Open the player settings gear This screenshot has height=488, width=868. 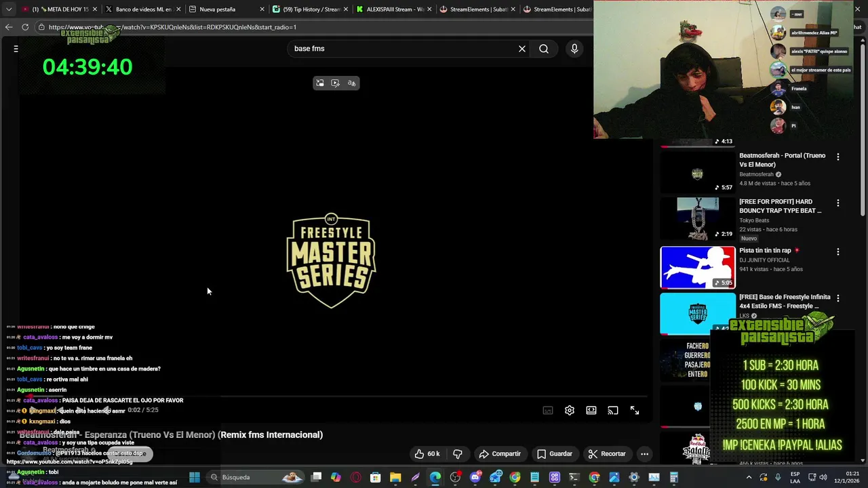570,410
